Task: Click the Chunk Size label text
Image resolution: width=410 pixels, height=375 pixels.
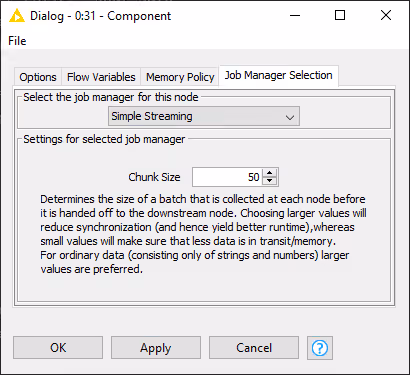Action: coord(154,177)
